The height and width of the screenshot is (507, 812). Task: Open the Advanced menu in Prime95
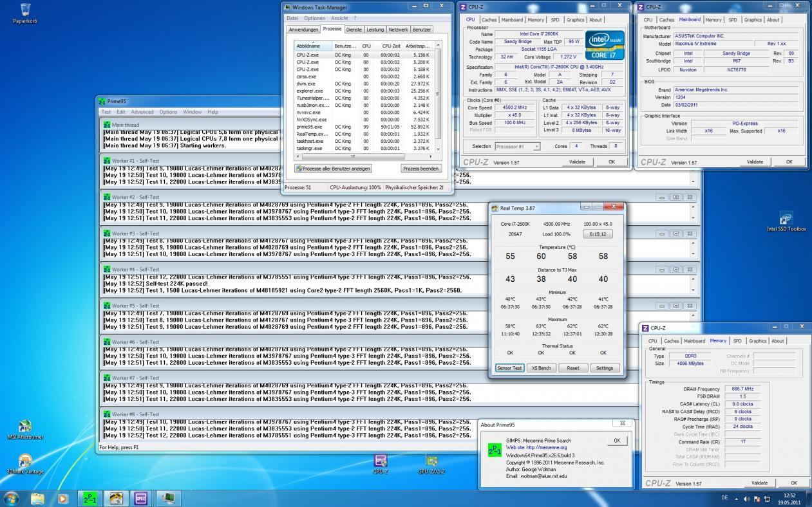142,112
